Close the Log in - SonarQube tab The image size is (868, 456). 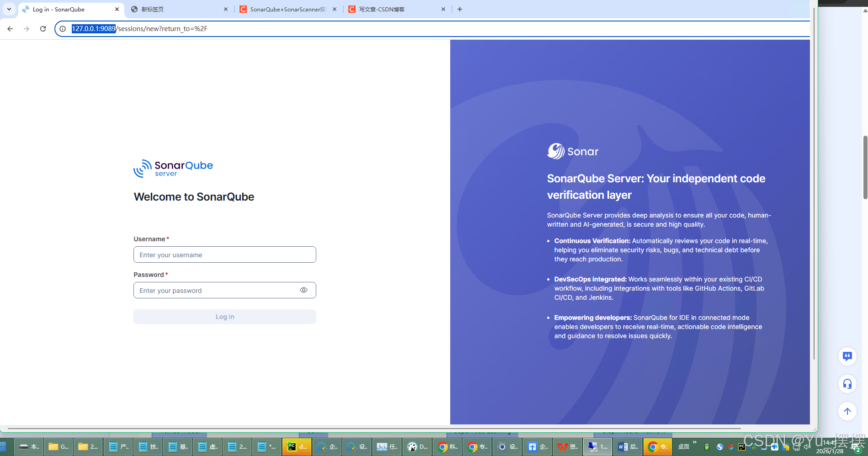click(117, 9)
